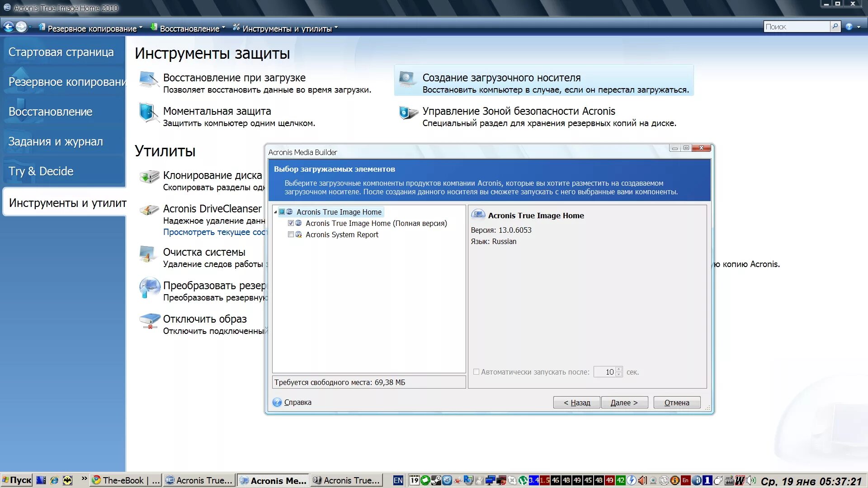This screenshot has width=868, height=488.
Task: Click the Clone Disk utility icon
Action: (149, 177)
